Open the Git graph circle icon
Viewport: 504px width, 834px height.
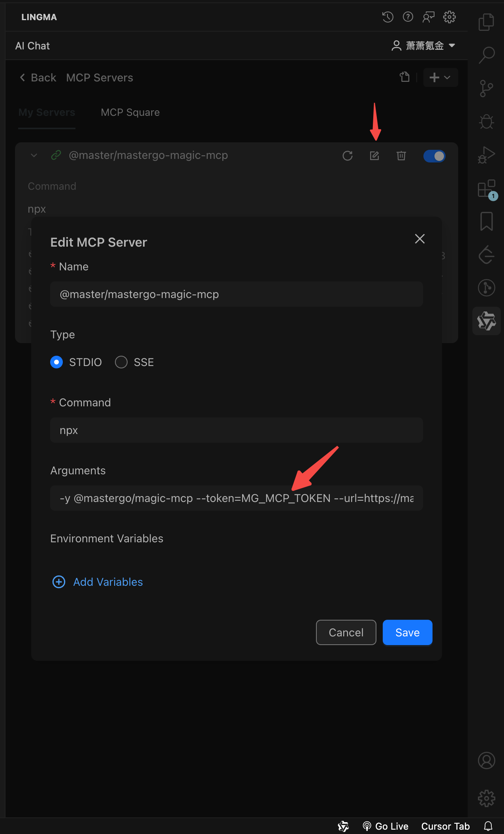point(487,288)
